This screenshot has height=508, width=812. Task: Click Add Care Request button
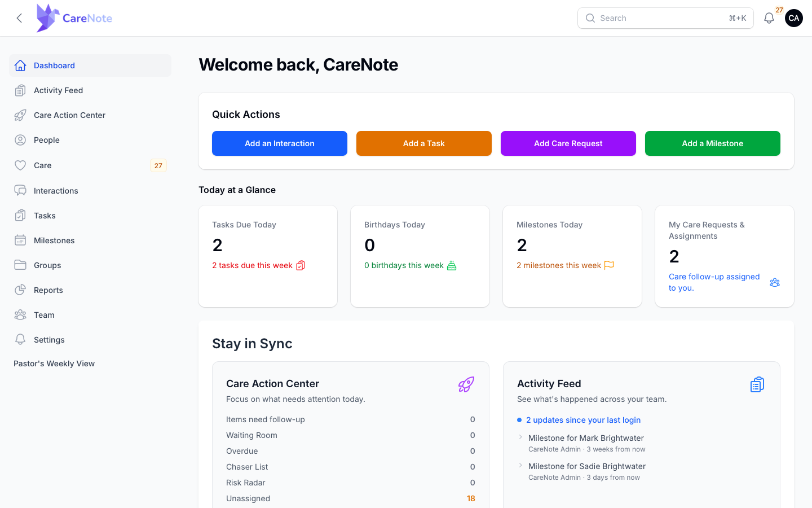[x=568, y=143]
